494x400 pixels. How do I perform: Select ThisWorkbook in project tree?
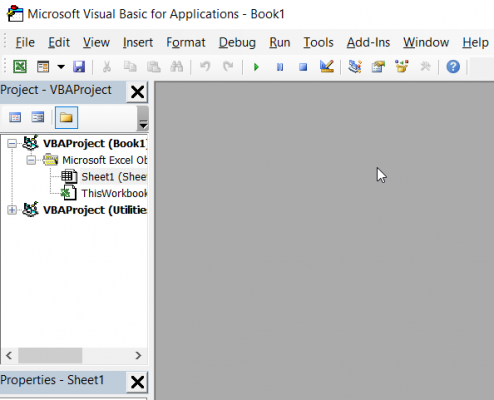pyautogui.click(x=114, y=193)
